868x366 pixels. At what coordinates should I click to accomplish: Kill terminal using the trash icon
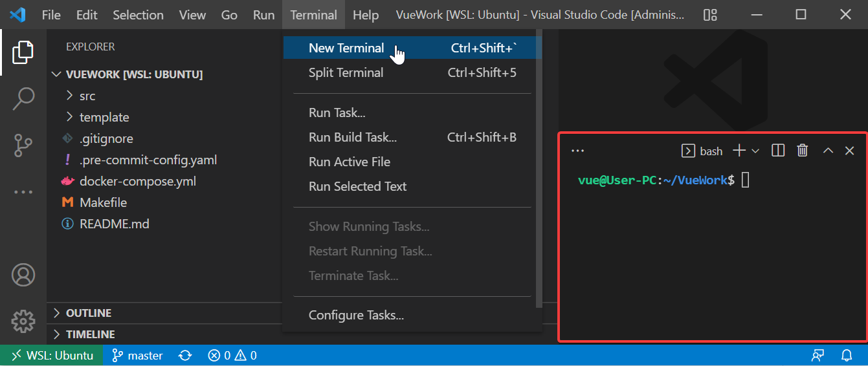[x=803, y=151]
